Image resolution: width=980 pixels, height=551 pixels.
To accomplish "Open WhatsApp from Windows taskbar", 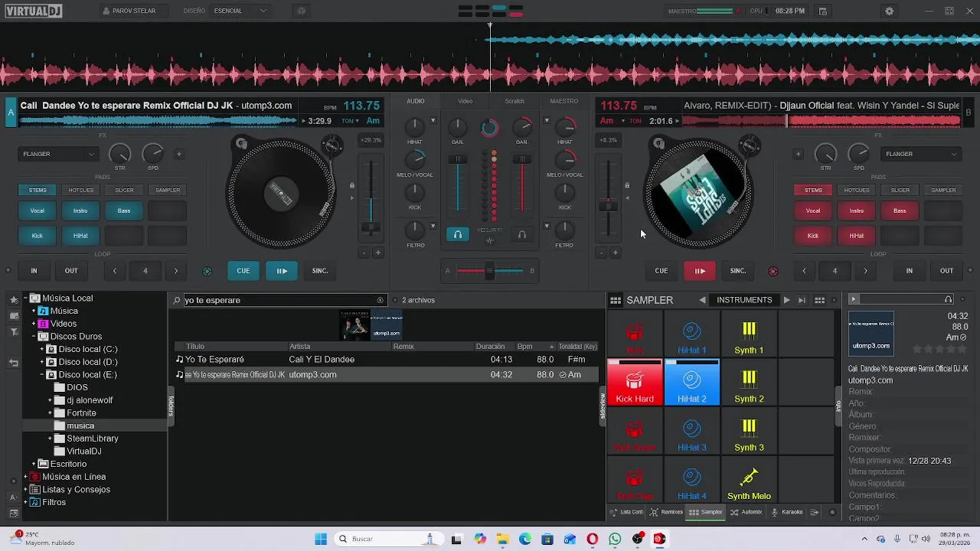I will point(615,539).
